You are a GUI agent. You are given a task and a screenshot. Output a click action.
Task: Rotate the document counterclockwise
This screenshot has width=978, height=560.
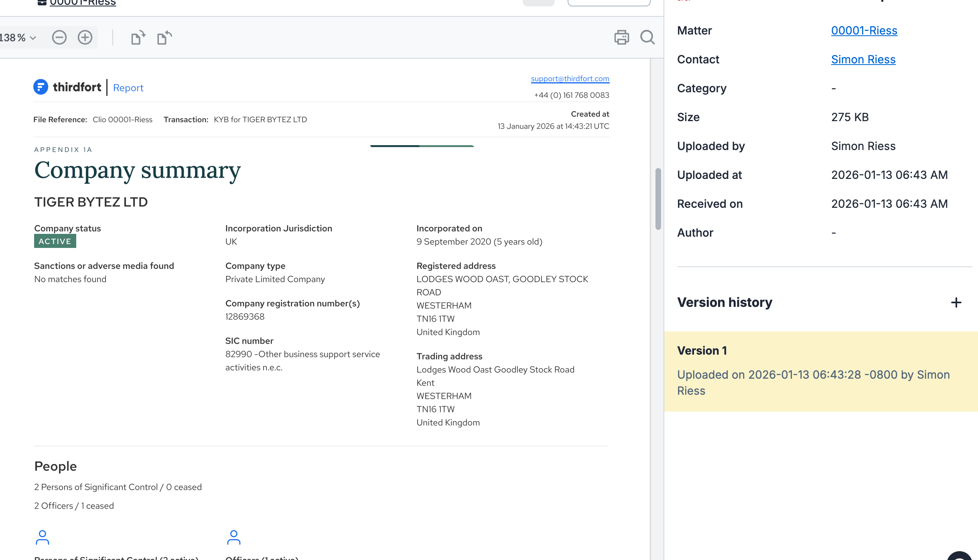164,38
